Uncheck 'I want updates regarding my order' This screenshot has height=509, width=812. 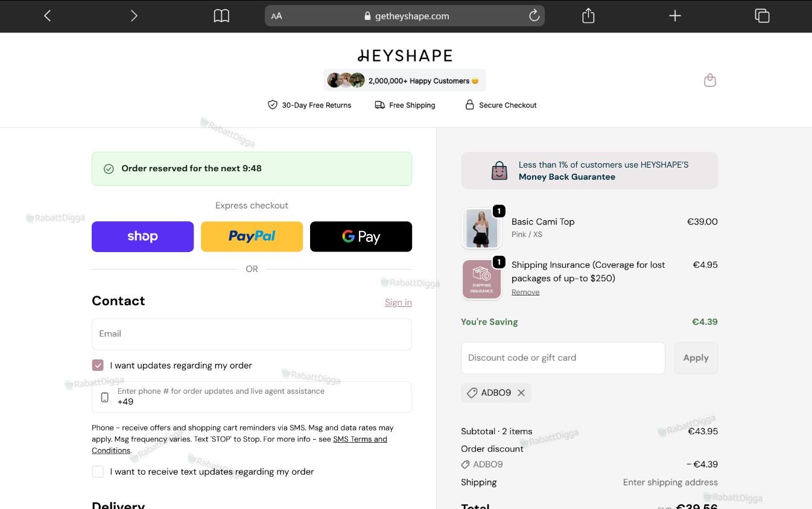coord(98,365)
